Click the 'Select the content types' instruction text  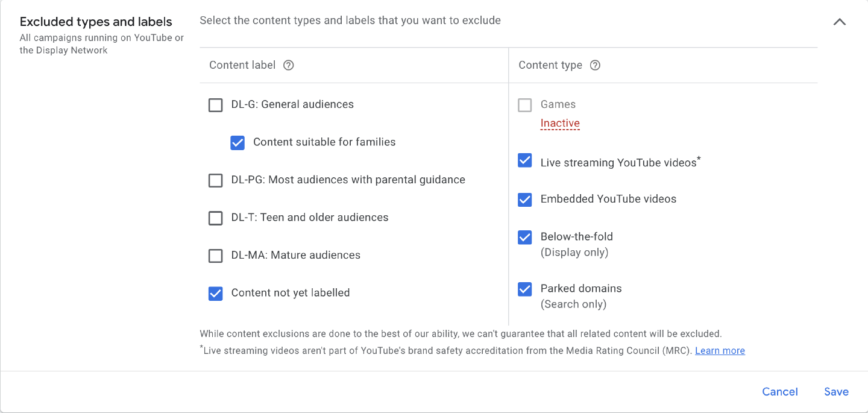pyautogui.click(x=350, y=20)
